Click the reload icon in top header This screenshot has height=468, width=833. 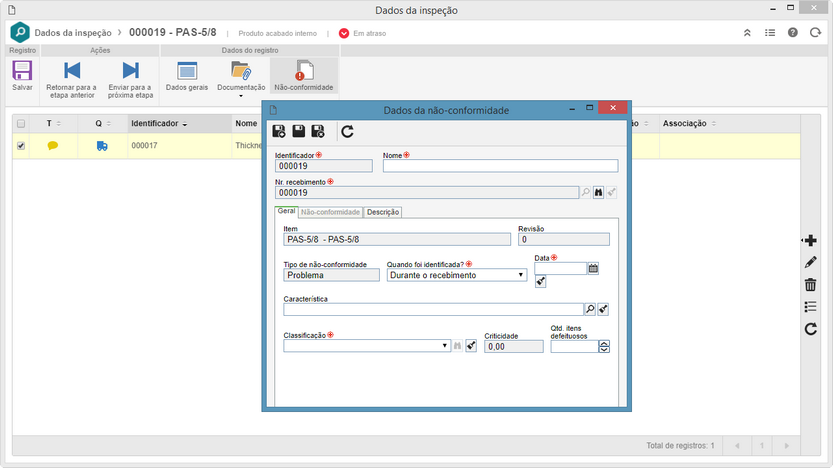tap(815, 33)
